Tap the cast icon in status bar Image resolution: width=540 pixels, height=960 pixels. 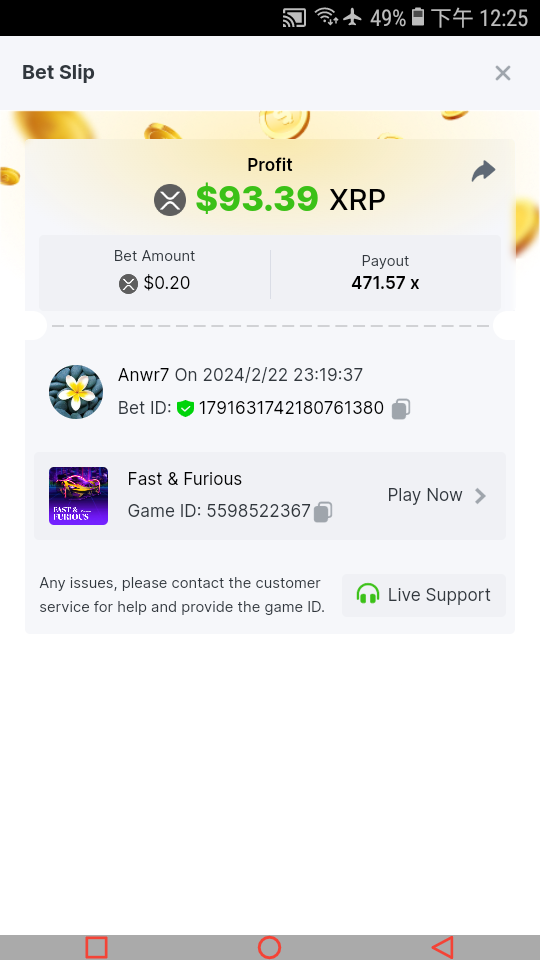pos(294,18)
